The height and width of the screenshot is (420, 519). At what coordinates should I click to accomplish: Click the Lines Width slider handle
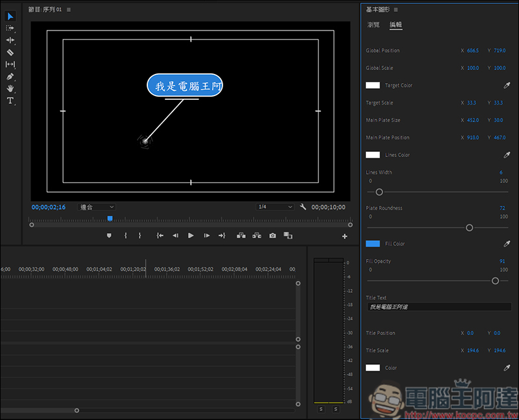click(x=380, y=191)
